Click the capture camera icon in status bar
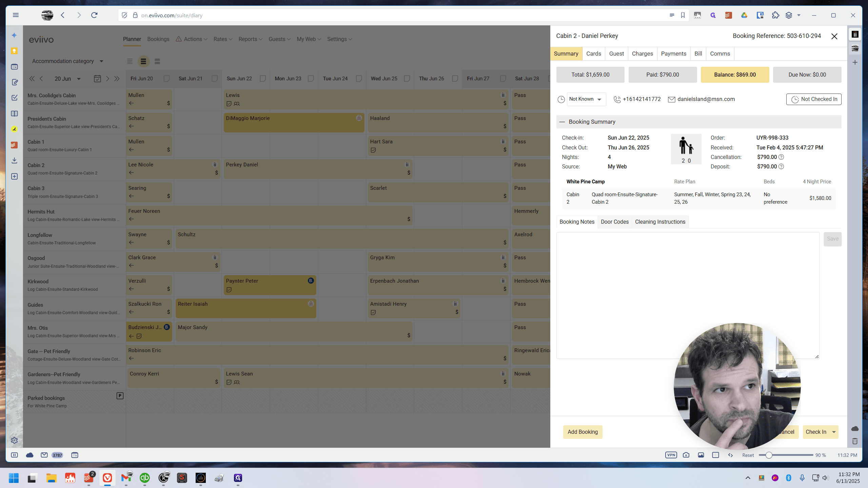This screenshot has height=488, width=868. coord(686,455)
